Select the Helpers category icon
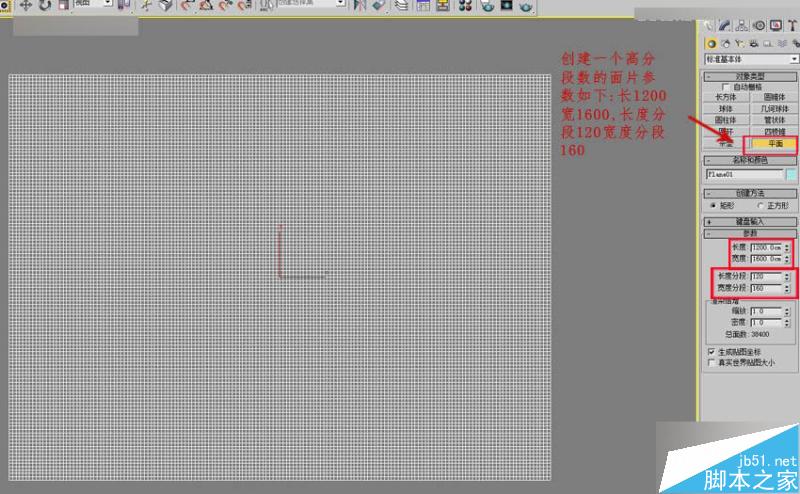This screenshot has height=494, width=800. (768, 44)
